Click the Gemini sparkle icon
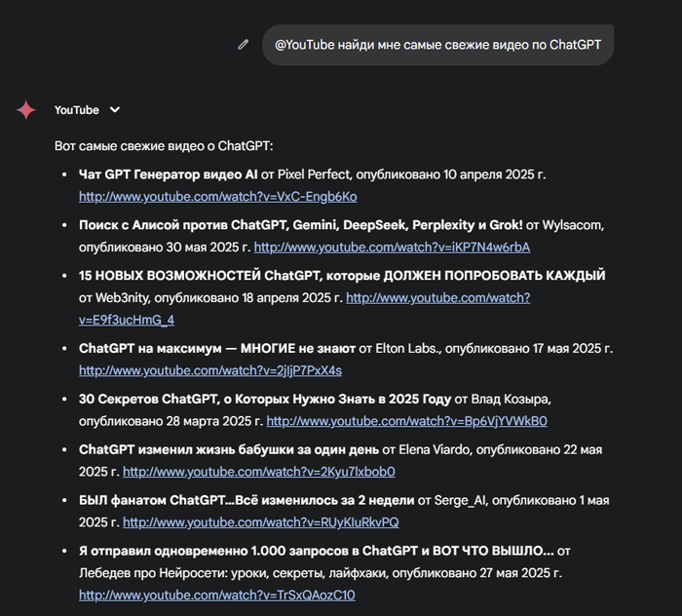 [x=26, y=110]
